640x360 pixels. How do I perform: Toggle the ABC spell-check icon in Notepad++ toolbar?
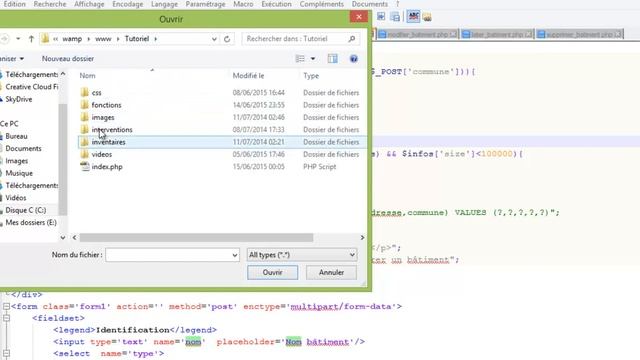413,16
